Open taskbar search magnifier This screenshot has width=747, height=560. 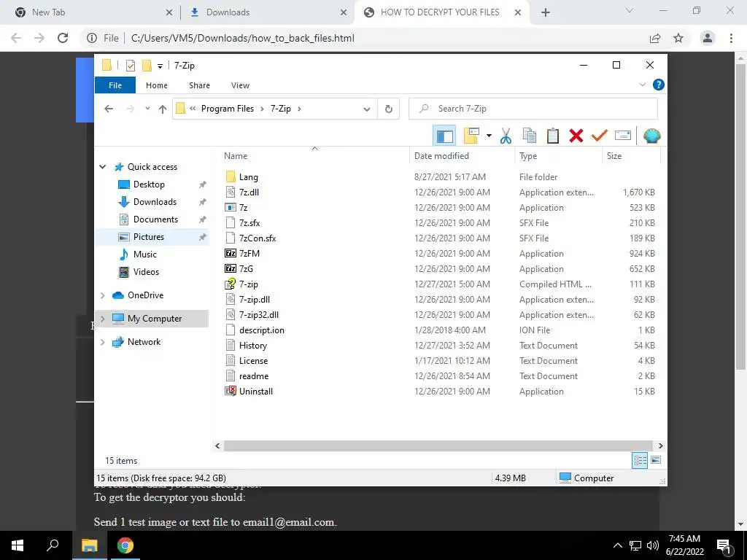click(x=53, y=545)
